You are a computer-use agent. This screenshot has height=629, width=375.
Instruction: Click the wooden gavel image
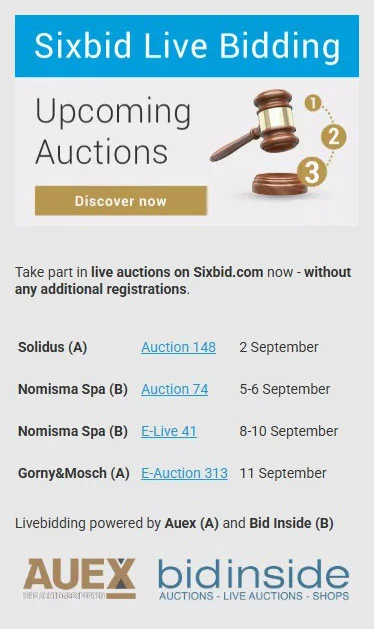(257, 142)
